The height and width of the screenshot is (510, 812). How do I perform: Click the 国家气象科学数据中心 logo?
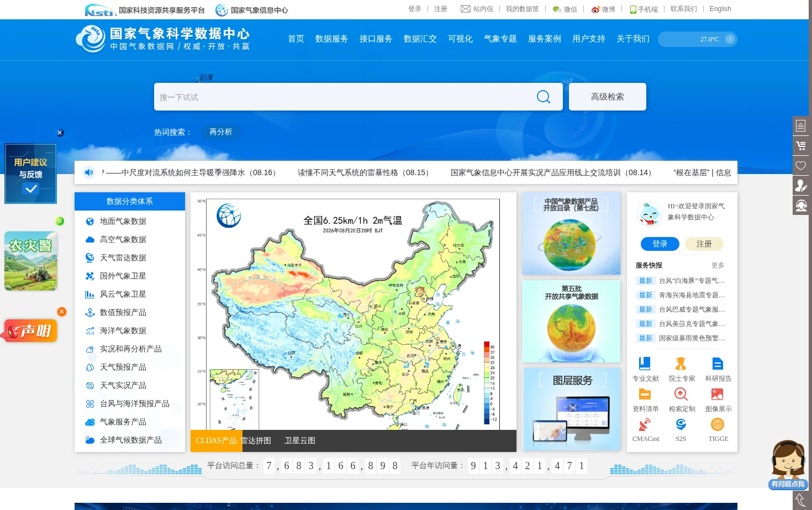coord(163,39)
